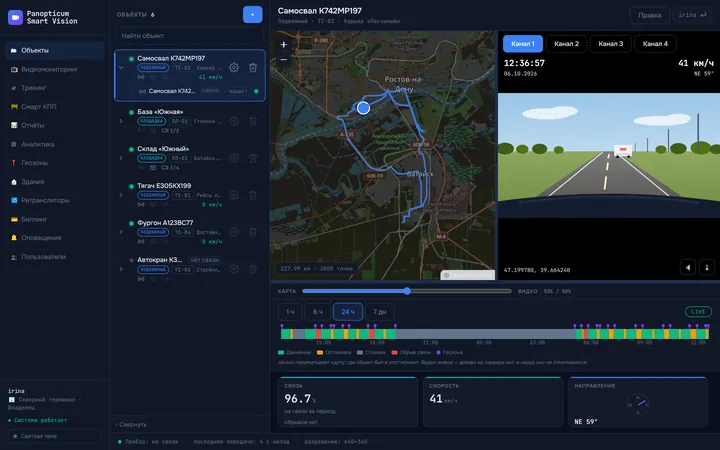The image size is (720, 450).
Task: Click the Правка button
Action: click(x=650, y=15)
